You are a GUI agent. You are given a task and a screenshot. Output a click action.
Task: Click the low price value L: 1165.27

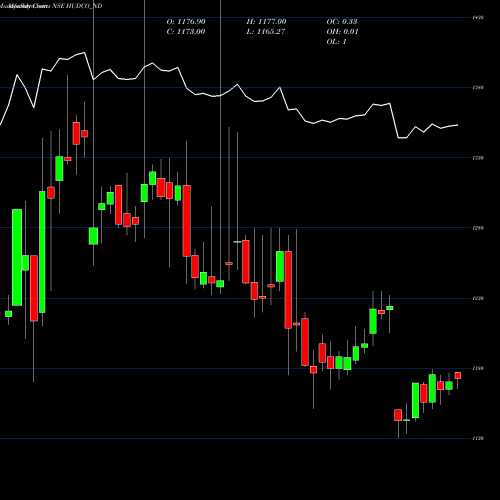coord(266,32)
